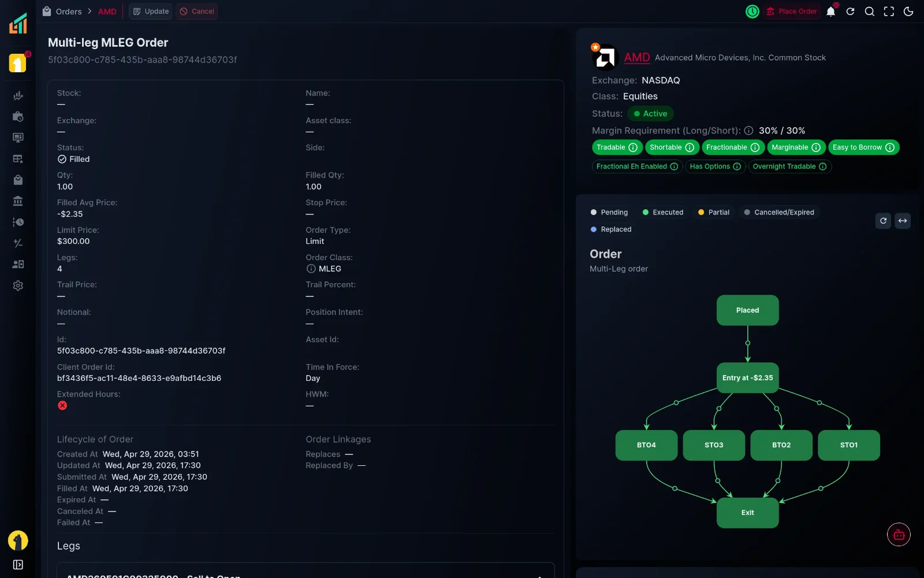Open the chatbot assistant robot icon
The image size is (924, 578).
pyautogui.click(x=899, y=535)
